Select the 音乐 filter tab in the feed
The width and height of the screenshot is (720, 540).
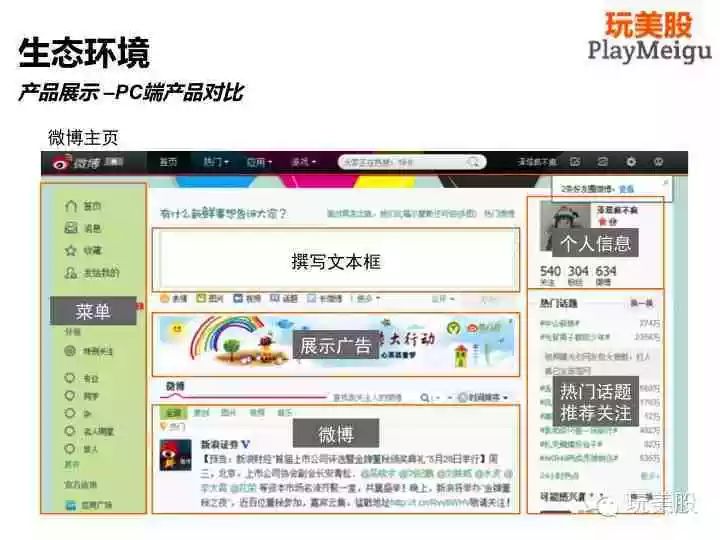click(x=284, y=413)
